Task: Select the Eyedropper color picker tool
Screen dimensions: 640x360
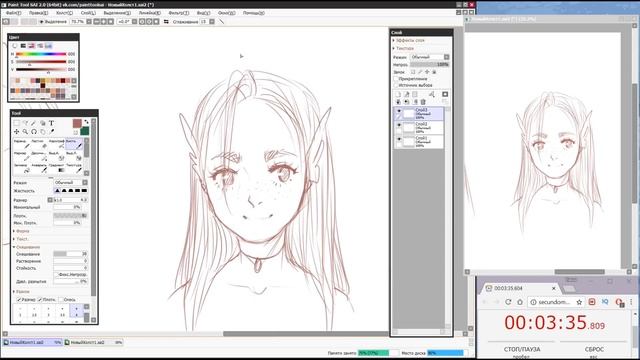Action: point(51,131)
